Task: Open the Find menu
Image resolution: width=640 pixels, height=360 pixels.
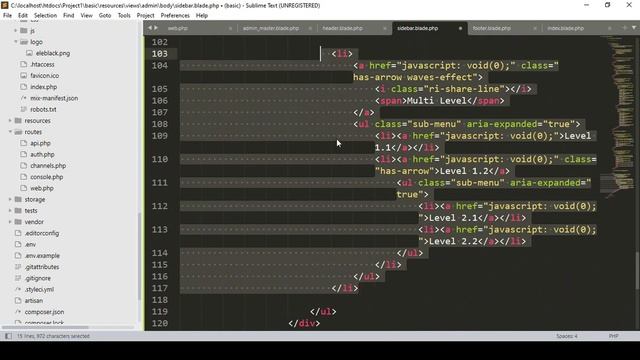Action: tap(69, 16)
